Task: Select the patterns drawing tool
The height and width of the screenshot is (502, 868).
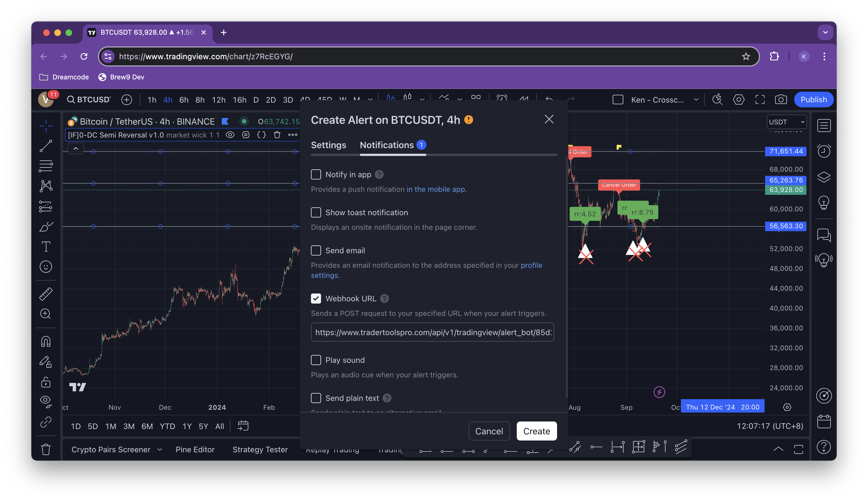Action: 46,186
